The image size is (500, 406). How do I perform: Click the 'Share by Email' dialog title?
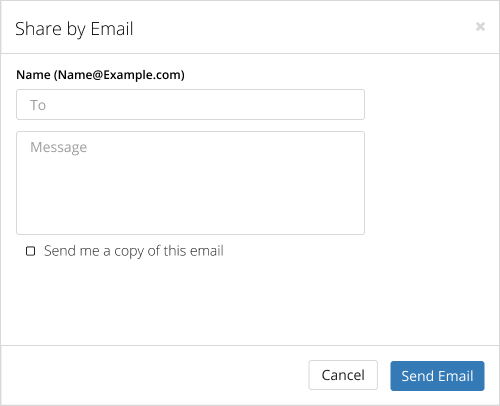coord(74,29)
